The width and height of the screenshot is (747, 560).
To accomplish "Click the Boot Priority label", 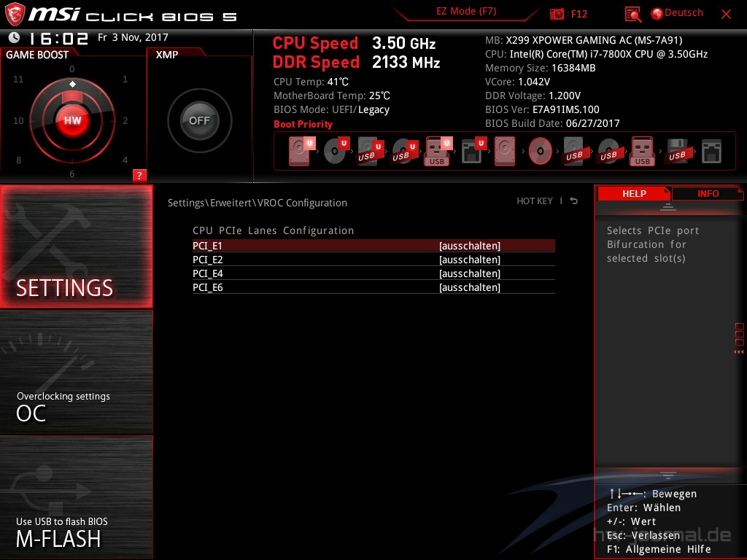I will click(x=303, y=124).
